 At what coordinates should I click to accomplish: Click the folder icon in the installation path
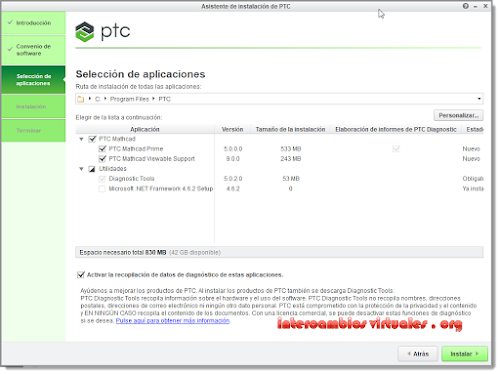pyautogui.click(x=81, y=99)
